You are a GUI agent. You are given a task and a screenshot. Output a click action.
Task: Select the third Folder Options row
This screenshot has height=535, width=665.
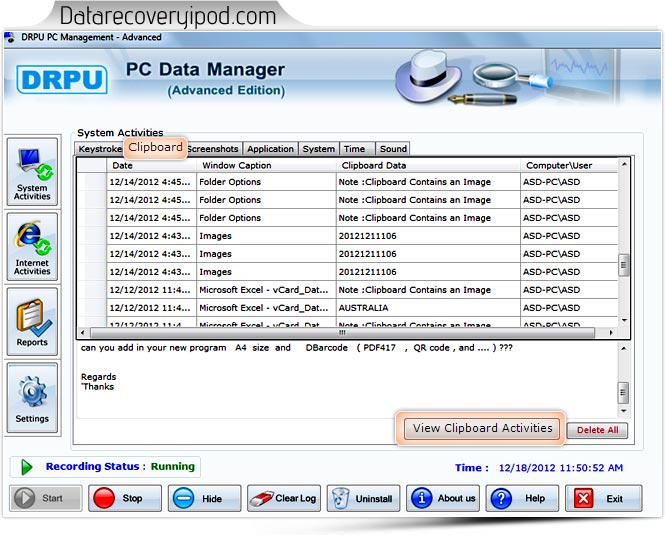pyautogui.click(x=347, y=218)
